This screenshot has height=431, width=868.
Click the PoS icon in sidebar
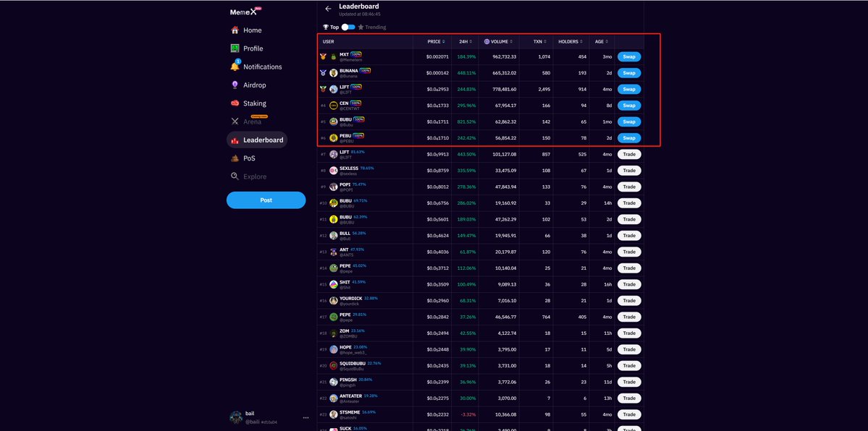tap(235, 158)
